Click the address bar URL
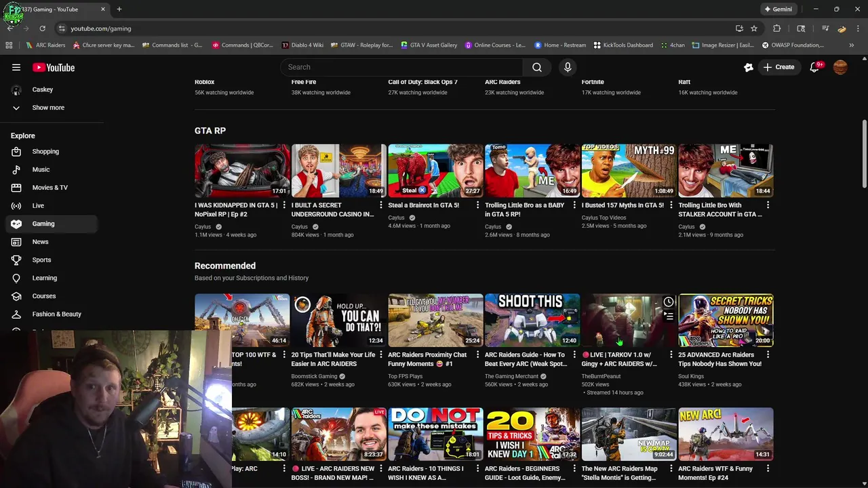This screenshot has width=868, height=488. 101,28
